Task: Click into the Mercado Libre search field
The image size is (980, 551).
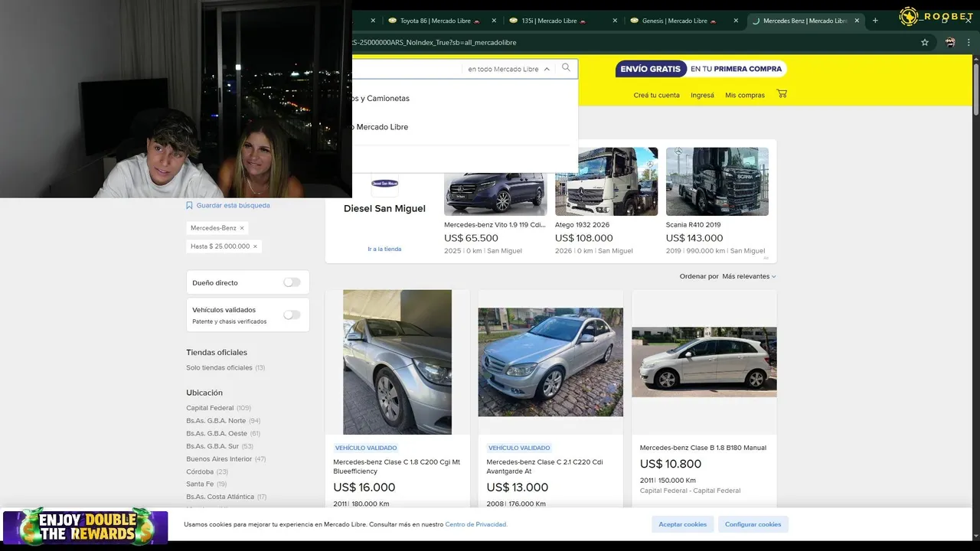Action: (x=406, y=69)
